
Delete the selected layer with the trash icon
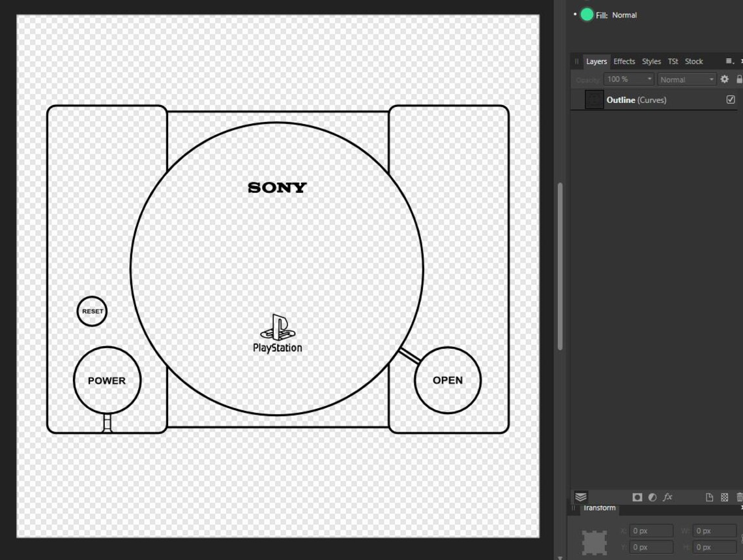pyautogui.click(x=740, y=497)
